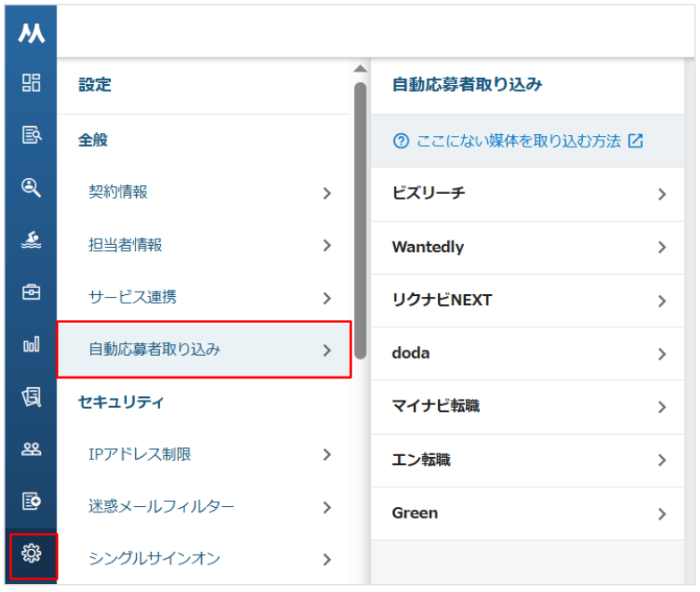Open the IPアドレス制限 security setting
700x592 pixels.
click(x=204, y=454)
